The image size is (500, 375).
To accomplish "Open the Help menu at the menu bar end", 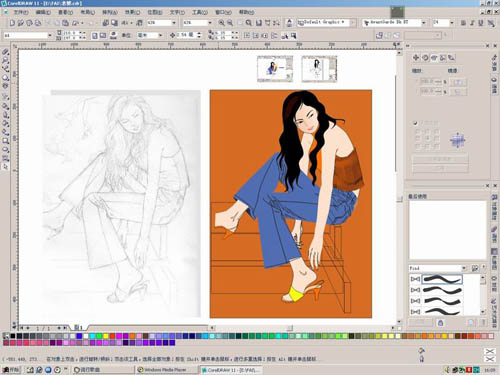I will tap(246, 12).
